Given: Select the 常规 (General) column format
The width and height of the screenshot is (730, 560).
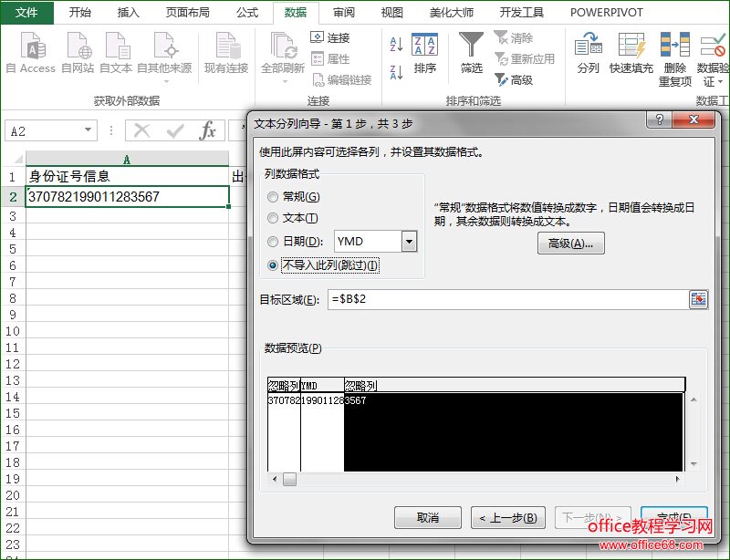Looking at the screenshot, I should [x=274, y=197].
